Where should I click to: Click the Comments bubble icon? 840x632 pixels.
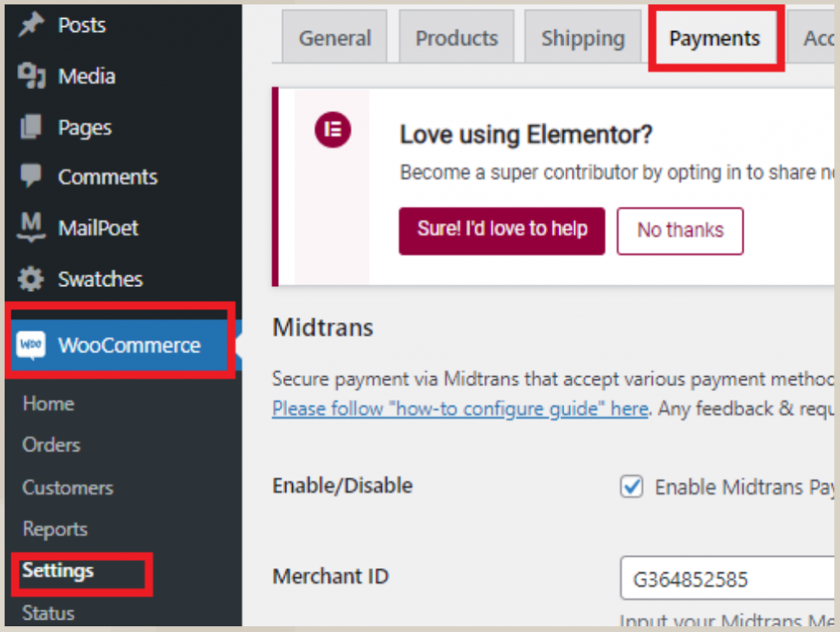pos(31,176)
